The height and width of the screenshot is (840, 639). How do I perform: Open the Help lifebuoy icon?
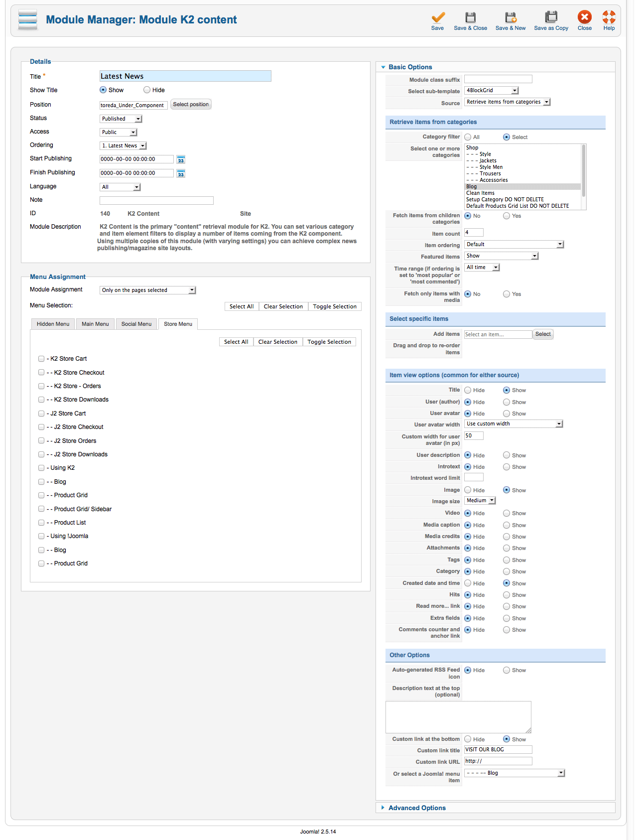pyautogui.click(x=609, y=17)
